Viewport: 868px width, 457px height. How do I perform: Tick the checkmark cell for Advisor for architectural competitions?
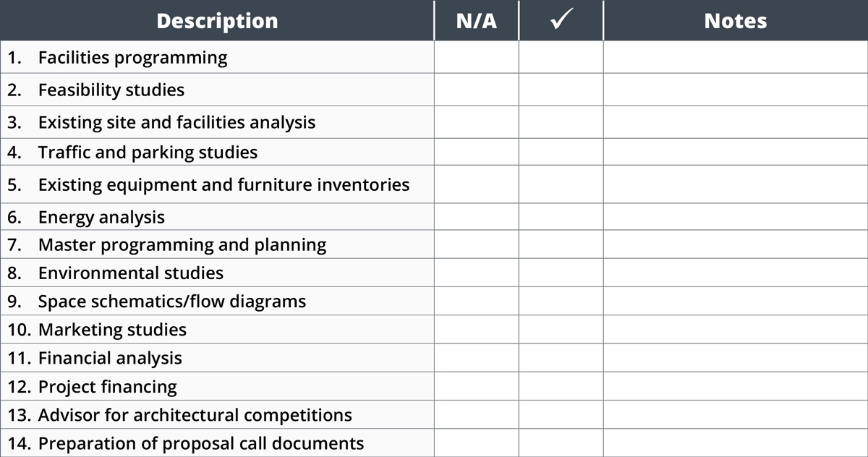click(561, 415)
